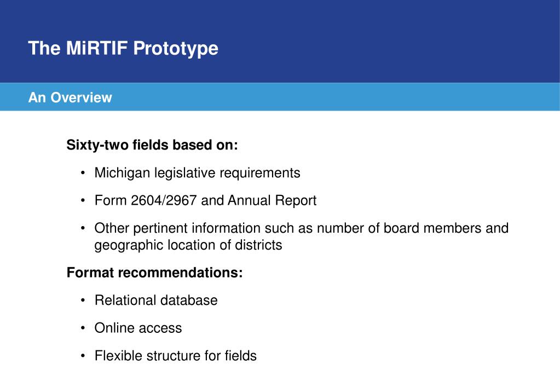Click the word 'MiRTIF' in the title

click(97, 48)
